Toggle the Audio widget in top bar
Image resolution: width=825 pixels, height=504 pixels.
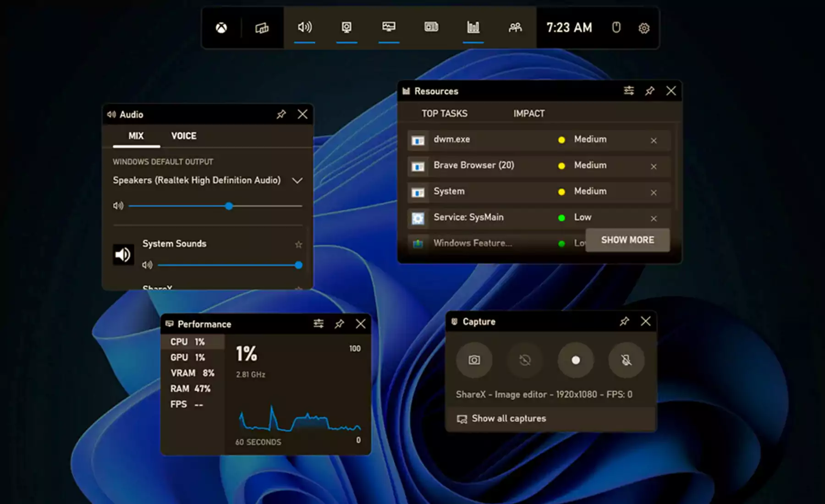tap(304, 28)
